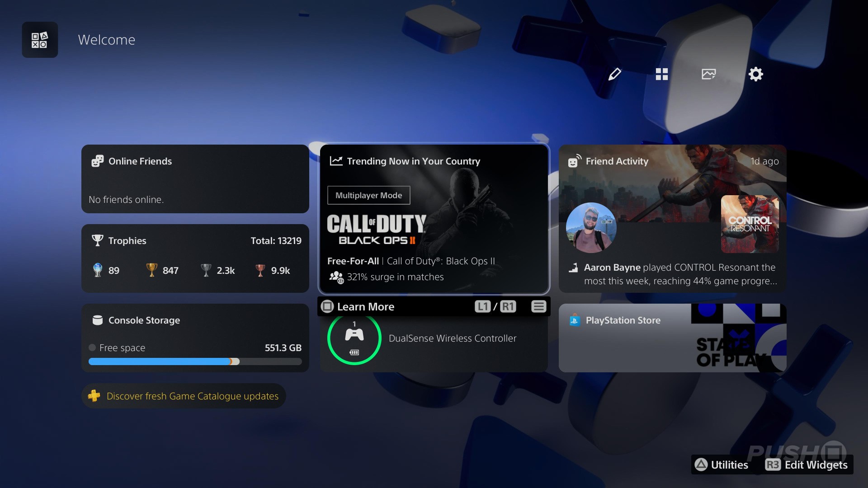Open the Utilities menu

[x=721, y=465]
